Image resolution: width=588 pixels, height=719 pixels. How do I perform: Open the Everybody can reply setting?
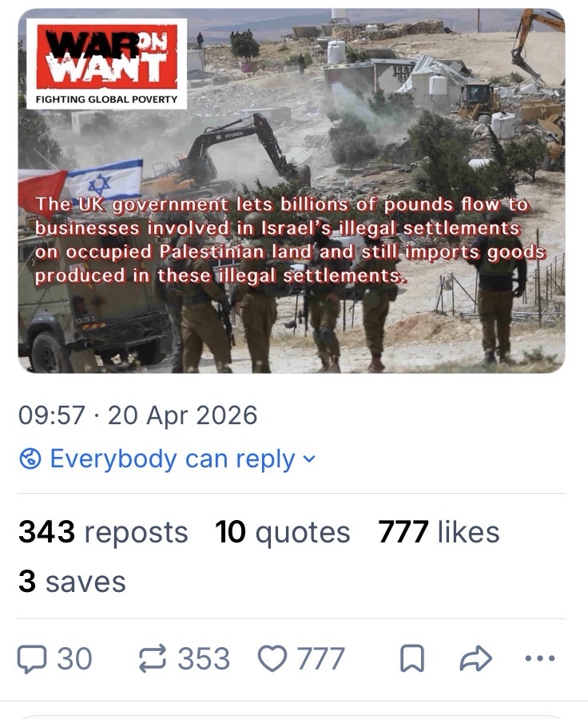168,459
